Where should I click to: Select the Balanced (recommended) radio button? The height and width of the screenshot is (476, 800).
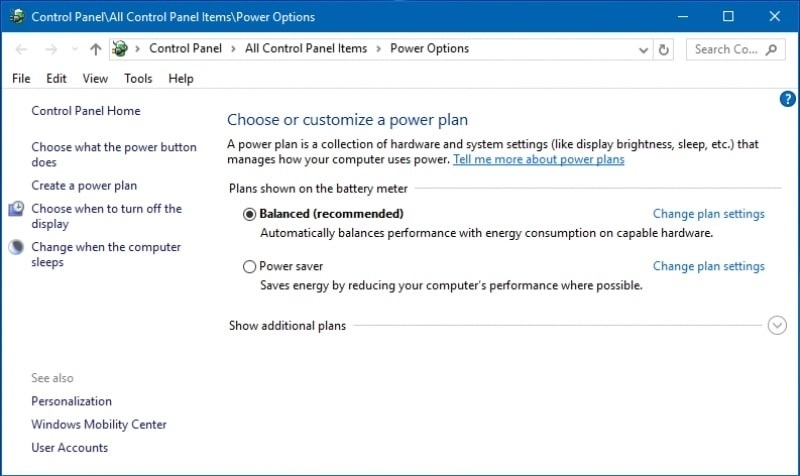(249, 214)
